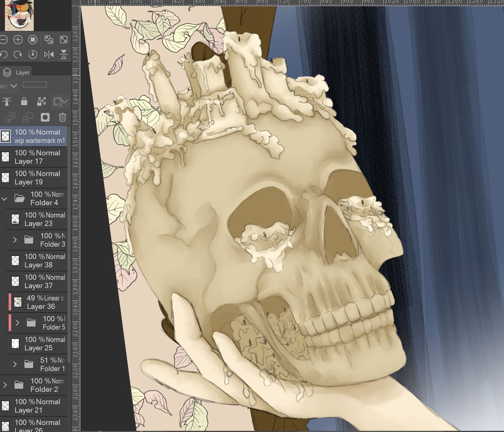Expand Folder 5 with its arrow
504x432 pixels.
pyautogui.click(x=17, y=323)
